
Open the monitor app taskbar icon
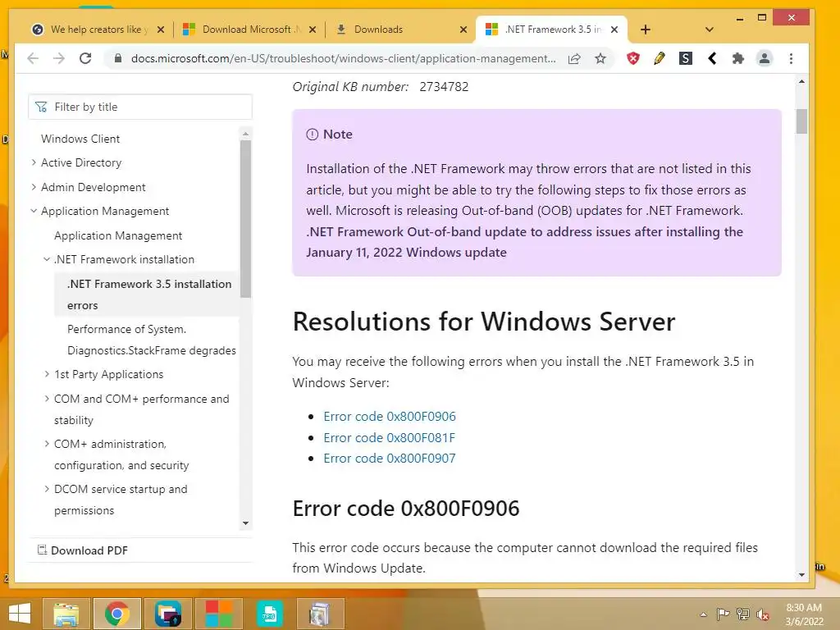(x=167, y=614)
